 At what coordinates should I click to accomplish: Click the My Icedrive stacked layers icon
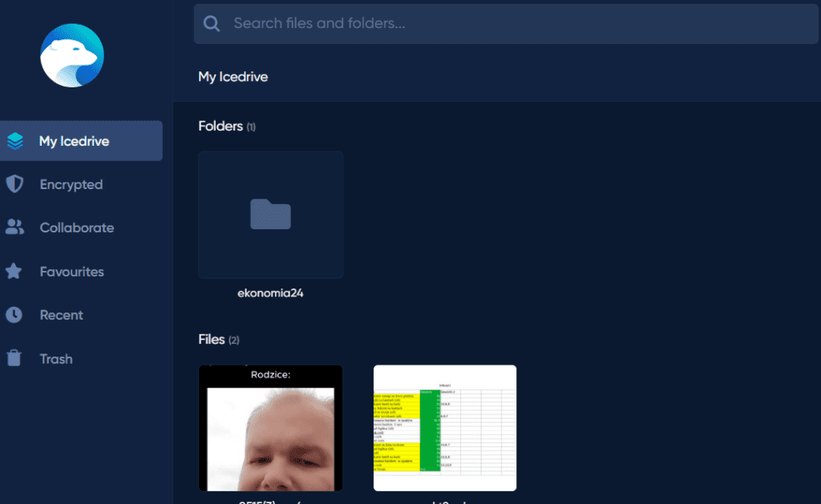(x=15, y=141)
